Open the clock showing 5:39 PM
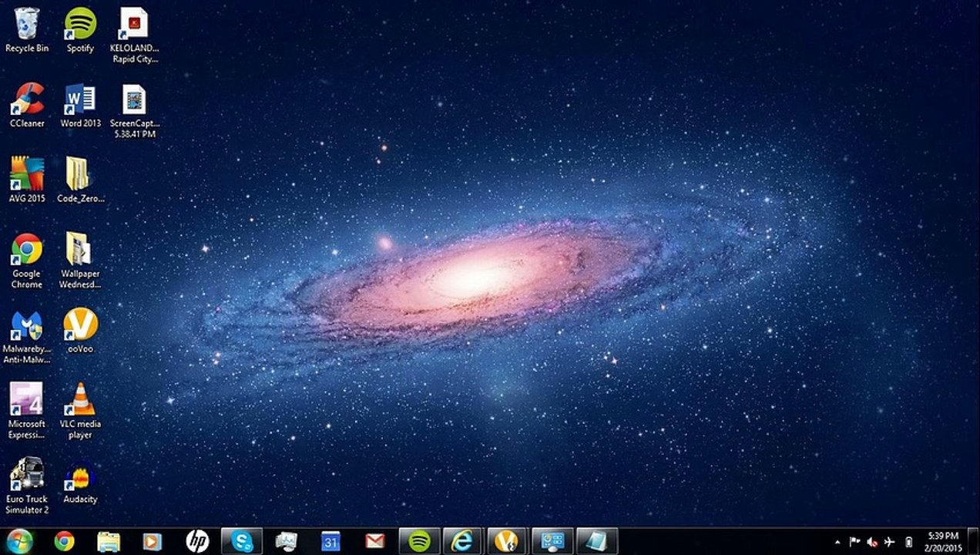Screen dimensions: 980x555 pos(944,542)
